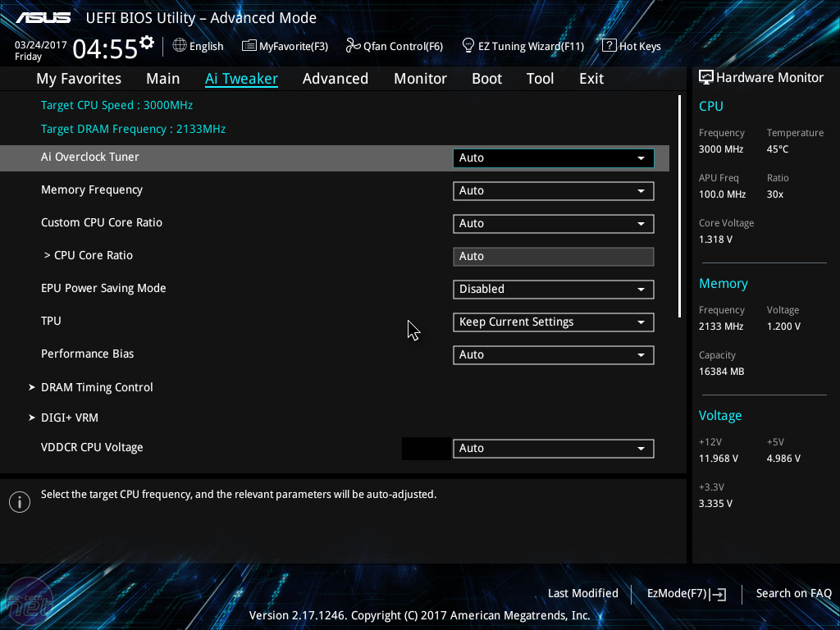Open Qfan Control(F6)

395,46
